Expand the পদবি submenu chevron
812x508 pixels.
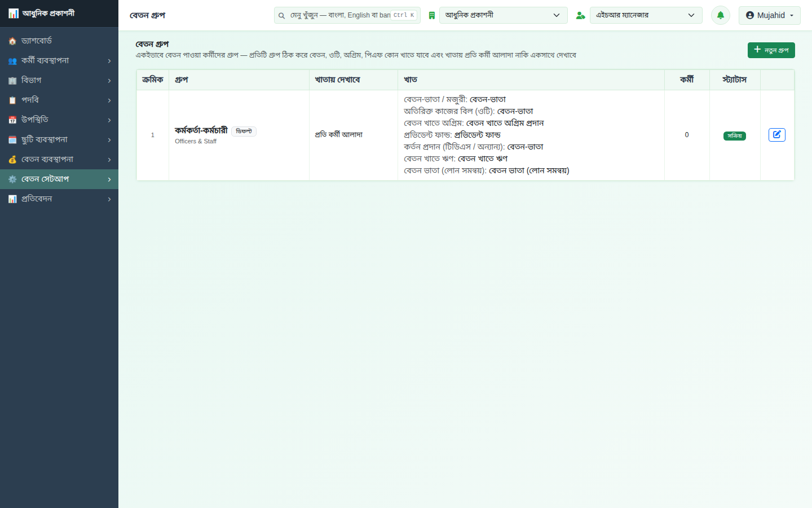pyautogui.click(x=109, y=100)
